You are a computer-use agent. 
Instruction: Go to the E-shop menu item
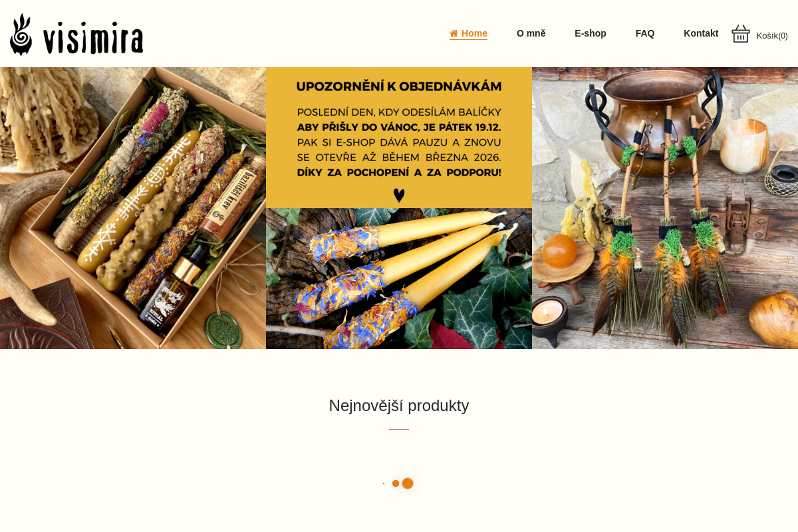coord(591,33)
